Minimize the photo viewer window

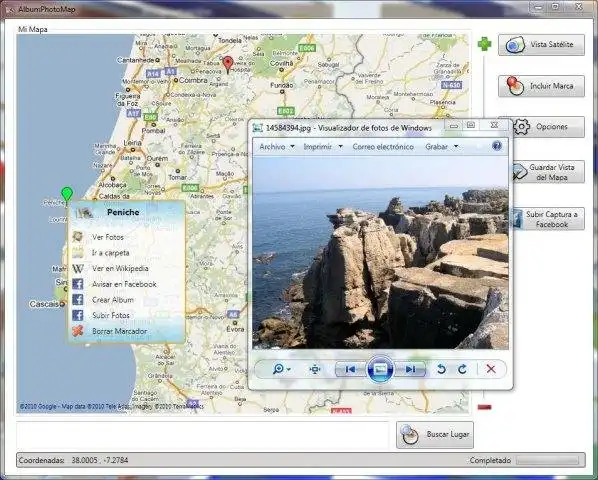point(453,125)
